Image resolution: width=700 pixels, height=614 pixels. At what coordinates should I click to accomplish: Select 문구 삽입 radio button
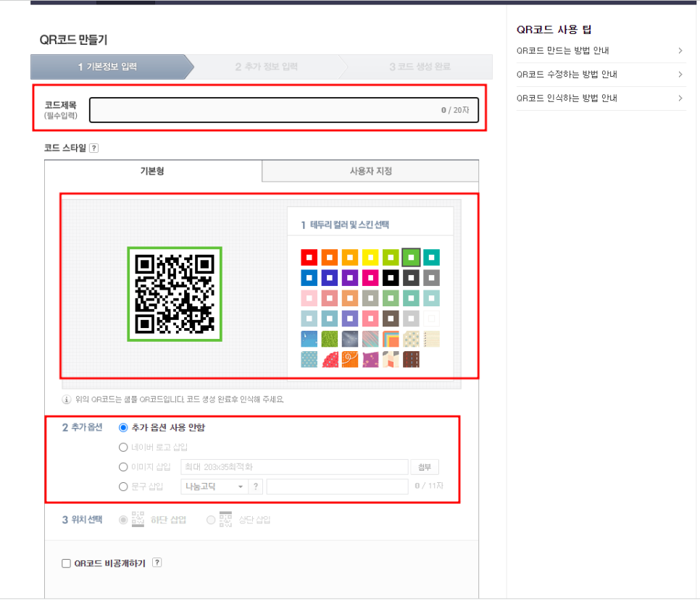pyautogui.click(x=123, y=487)
